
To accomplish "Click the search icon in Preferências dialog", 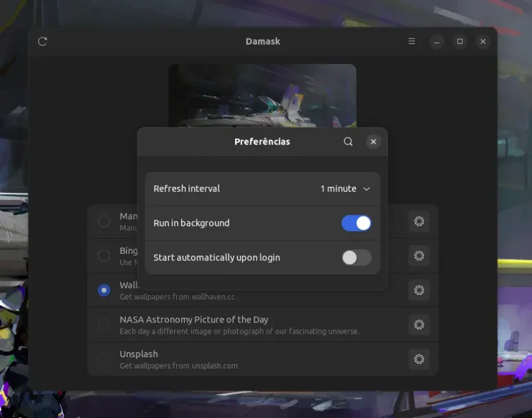I will pos(348,141).
